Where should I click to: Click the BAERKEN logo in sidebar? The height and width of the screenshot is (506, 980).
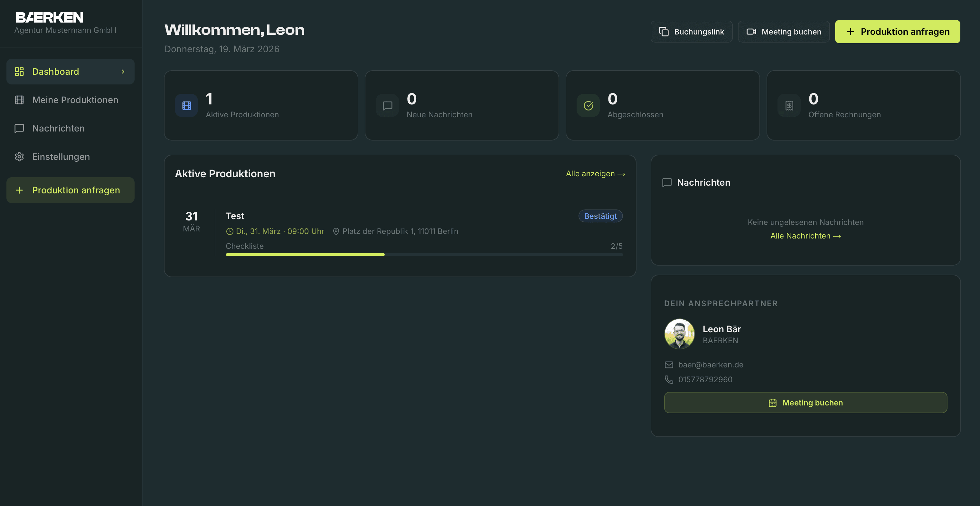pos(50,17)
